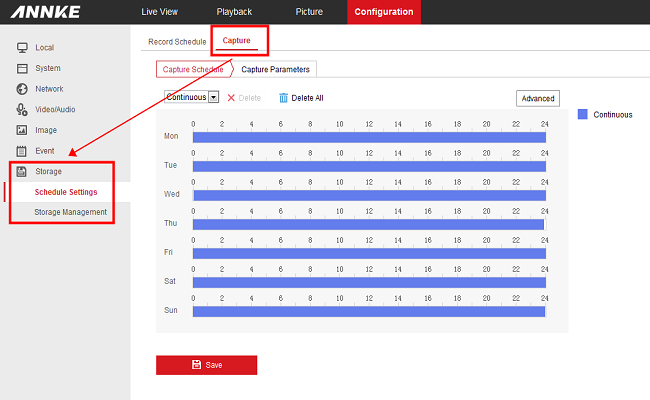Image resolution: width=650 pixels, height=400 pixels.
Task: Click the Continuous legend text
Action: 613,115
